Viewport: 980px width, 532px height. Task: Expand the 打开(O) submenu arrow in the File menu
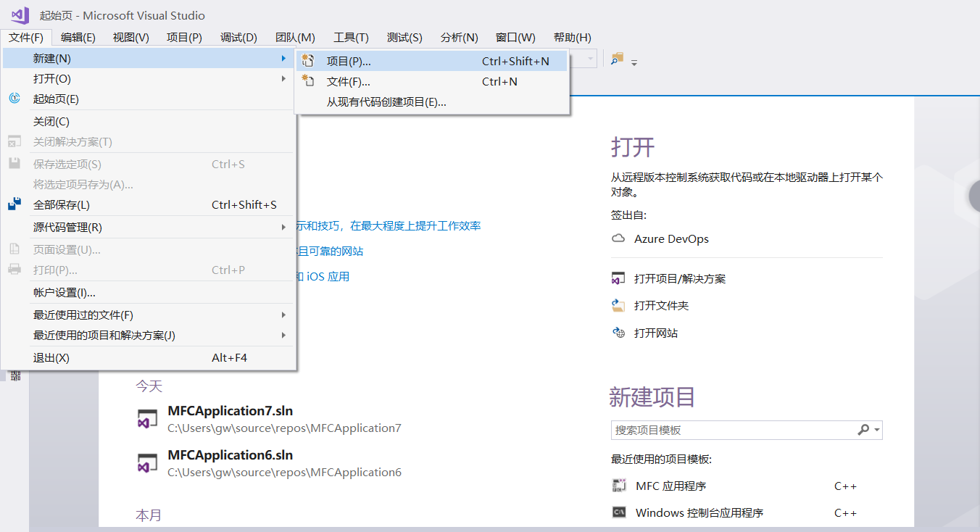(x=283, y=78)
